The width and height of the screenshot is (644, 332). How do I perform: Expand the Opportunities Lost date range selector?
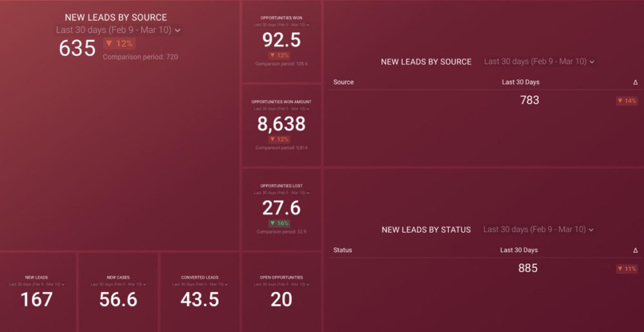281,193
